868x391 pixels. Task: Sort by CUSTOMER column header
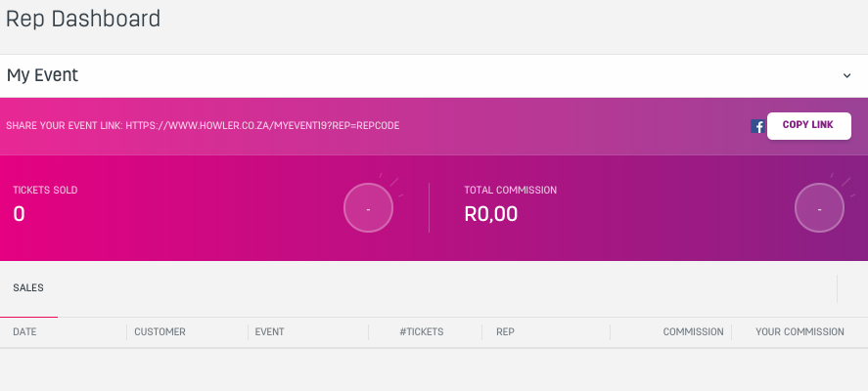160,331
